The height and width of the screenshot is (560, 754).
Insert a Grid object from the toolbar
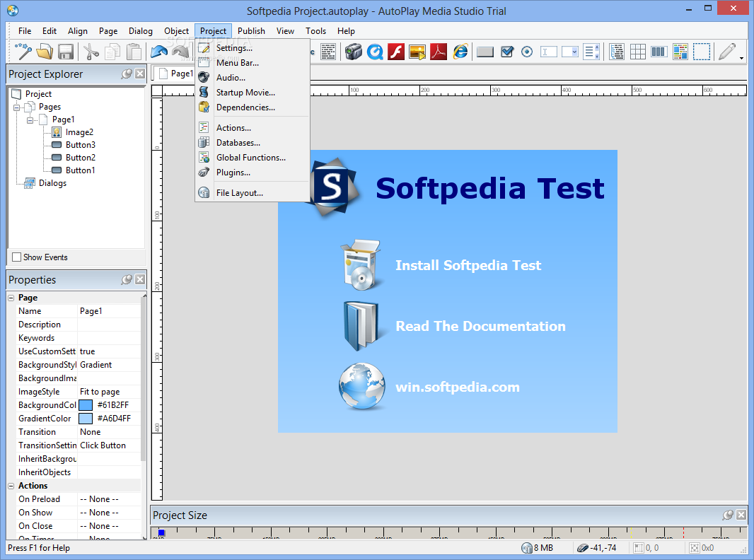637,52
